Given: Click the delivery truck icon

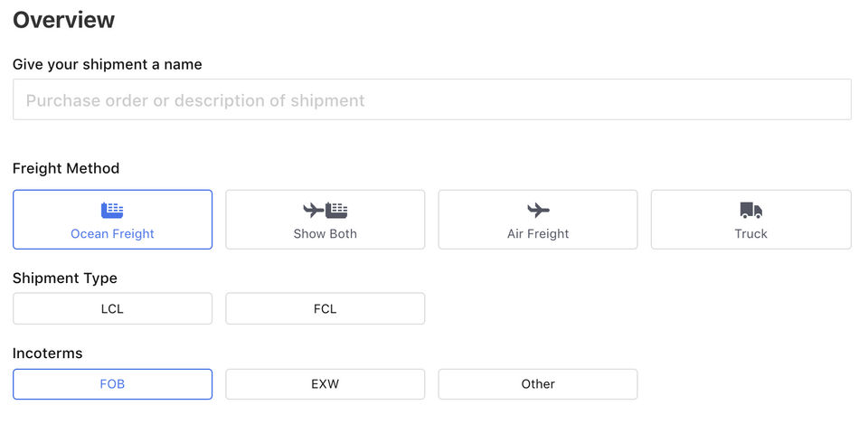Looking at the screenshot, I should pyautogui.click(x=750, y=211).
